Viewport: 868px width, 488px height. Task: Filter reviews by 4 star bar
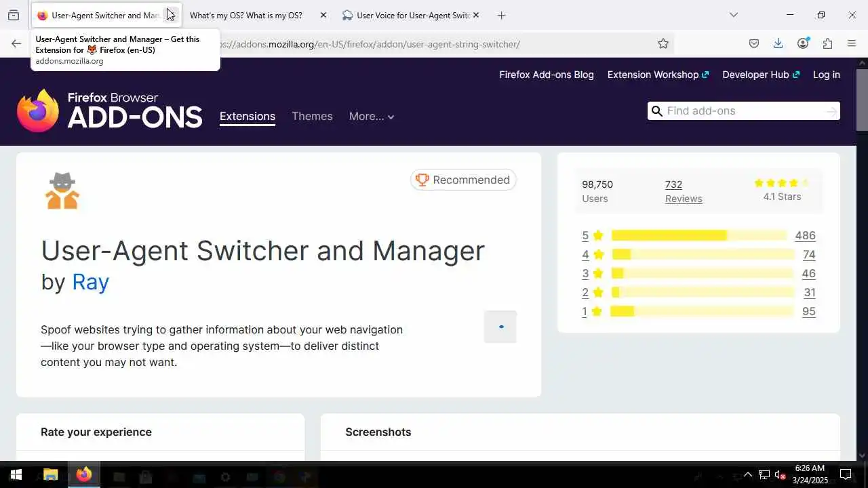tap(703, 254)
